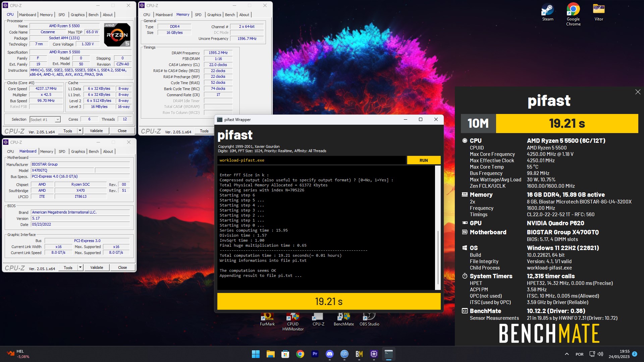Screen dimensions: 644x362
Task: Open the Windows Start menu
Action: coord(256,354)
